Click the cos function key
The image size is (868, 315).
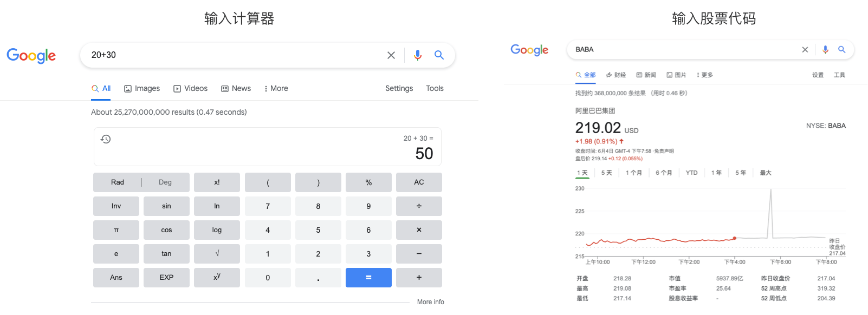pyautogui.click(x=166, y=230)
